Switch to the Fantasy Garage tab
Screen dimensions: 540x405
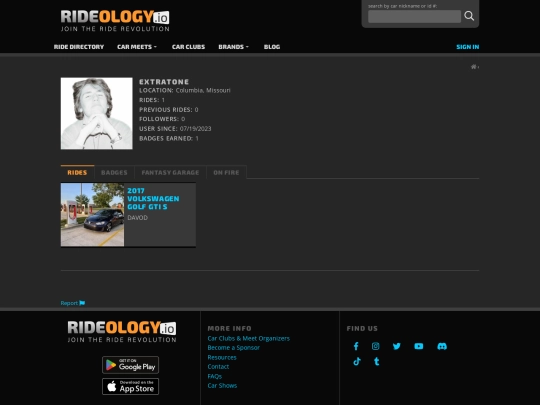click(170, 172)
